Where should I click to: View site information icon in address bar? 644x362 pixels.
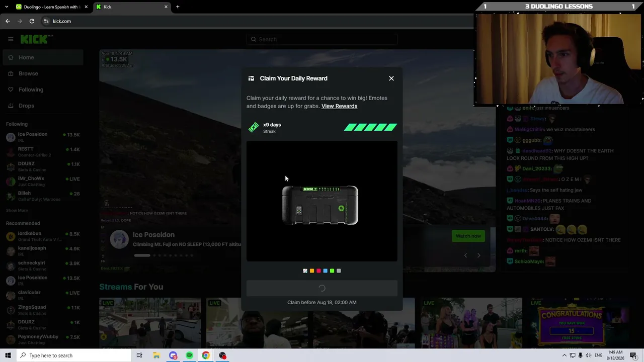(46, 21)
